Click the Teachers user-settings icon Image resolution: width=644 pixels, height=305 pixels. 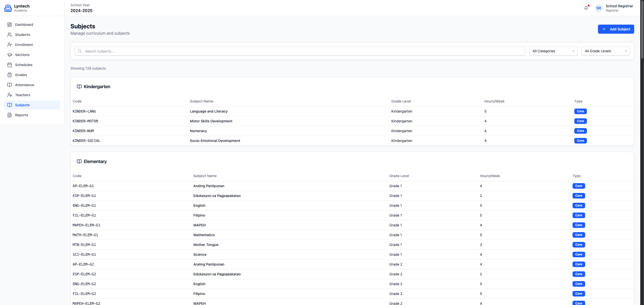[x=10, y=95]
